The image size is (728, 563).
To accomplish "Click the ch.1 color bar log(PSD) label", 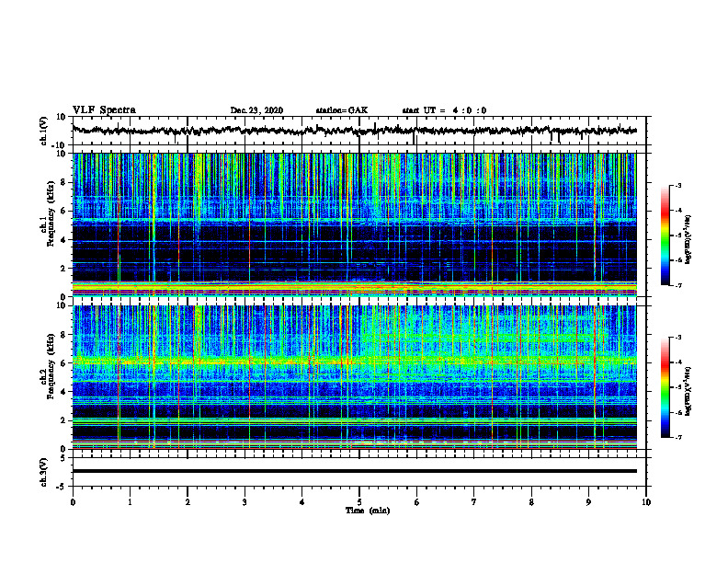I will (x=688, y=240).
